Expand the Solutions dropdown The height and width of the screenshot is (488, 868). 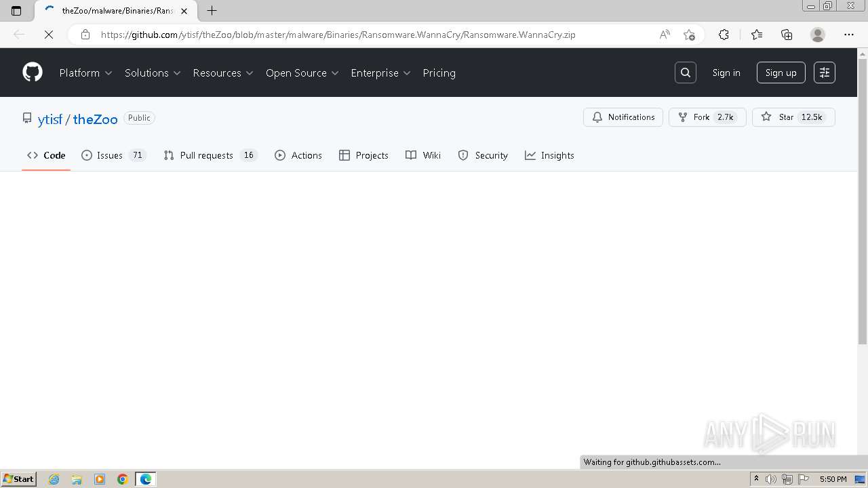click(x=153, y=73)
